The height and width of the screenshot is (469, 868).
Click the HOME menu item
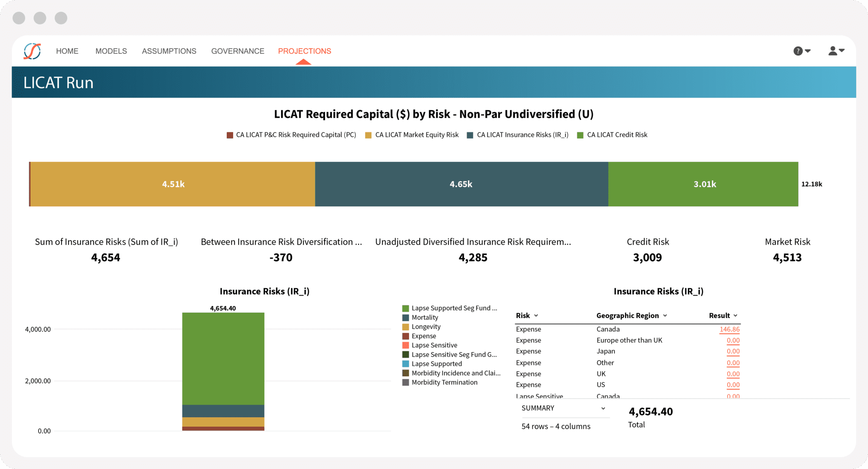[x=67, y=51]
